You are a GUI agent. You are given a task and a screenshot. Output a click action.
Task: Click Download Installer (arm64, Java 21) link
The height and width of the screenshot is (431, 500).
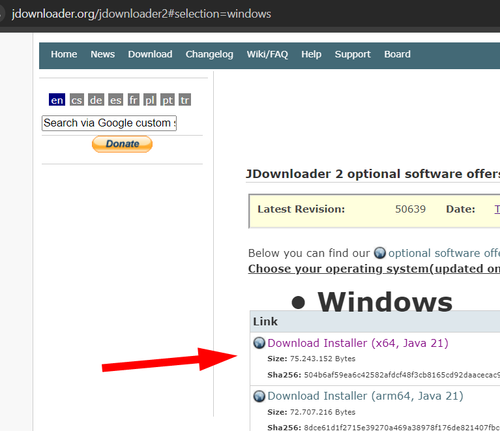pyautogui.click(x=365, y=396)
